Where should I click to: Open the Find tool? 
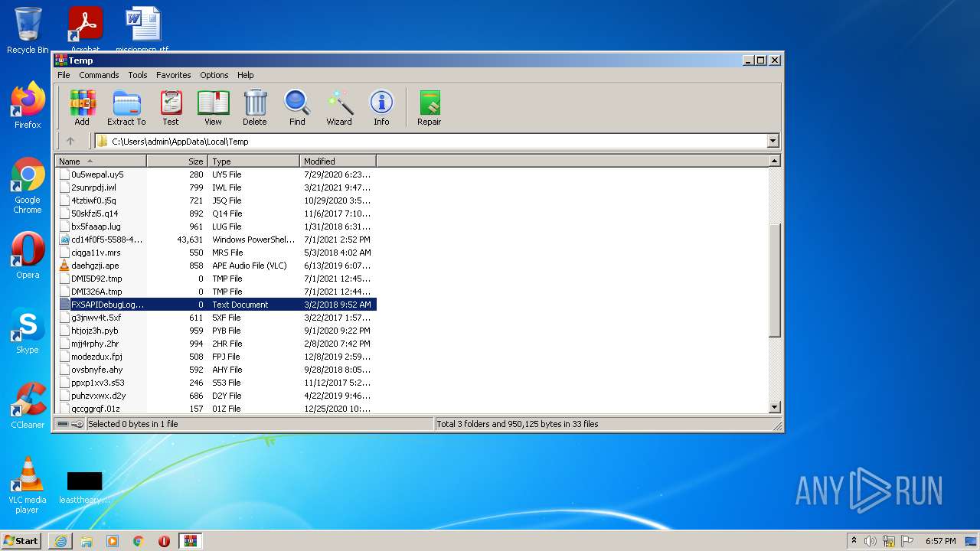297,107
